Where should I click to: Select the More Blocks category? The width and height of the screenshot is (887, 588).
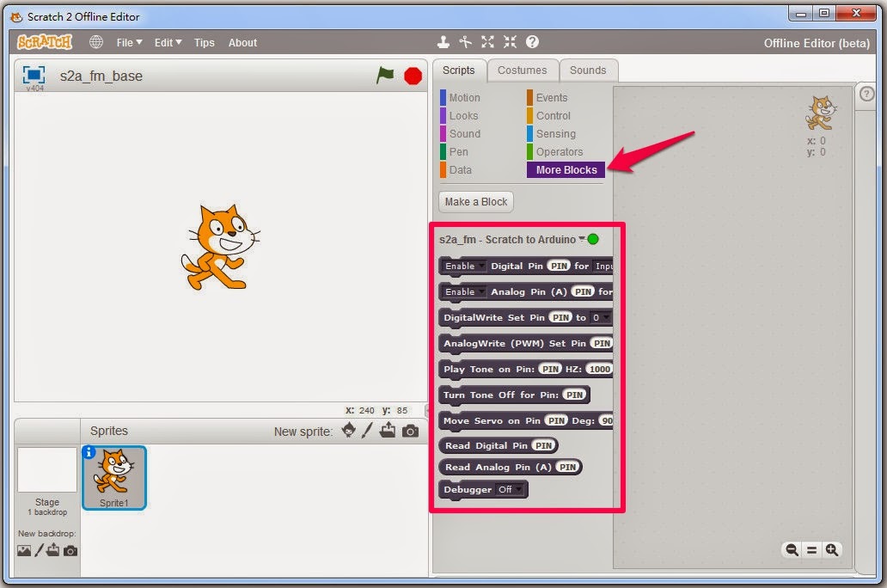click(566, 169)
